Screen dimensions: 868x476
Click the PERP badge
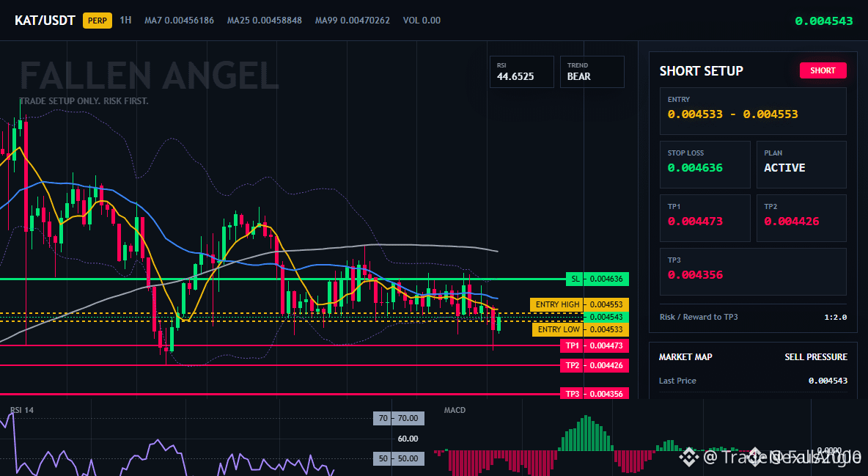(98, 21)
